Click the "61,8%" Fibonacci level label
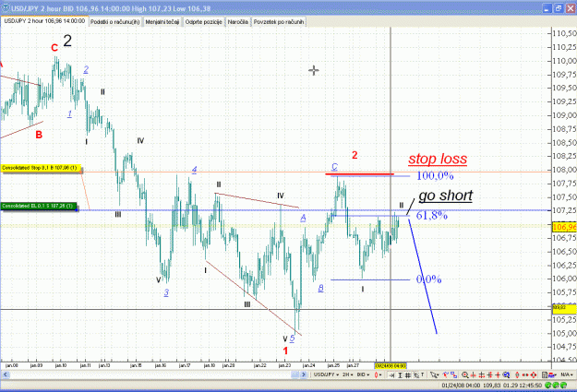577x392 pixels. [x=432, y=215]
